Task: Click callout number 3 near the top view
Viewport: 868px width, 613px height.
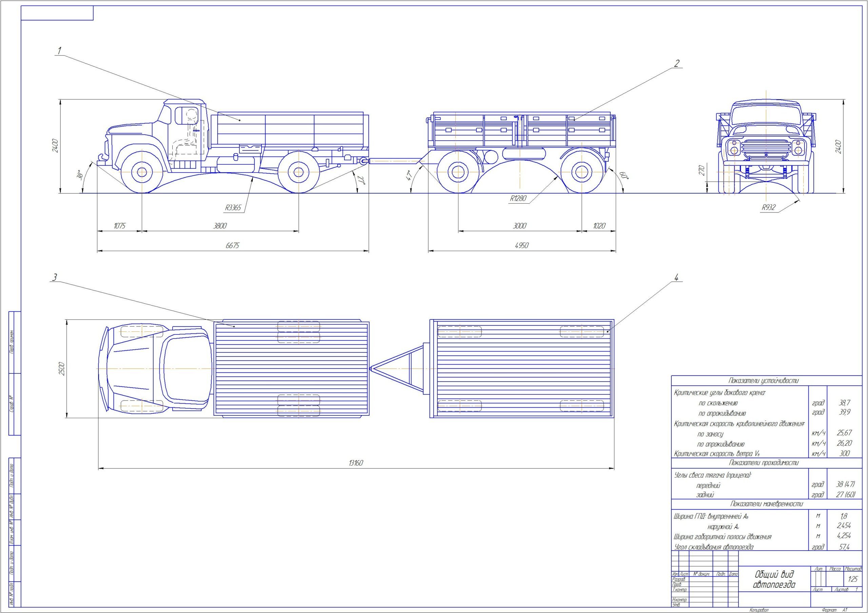Action: coord(55,278)
